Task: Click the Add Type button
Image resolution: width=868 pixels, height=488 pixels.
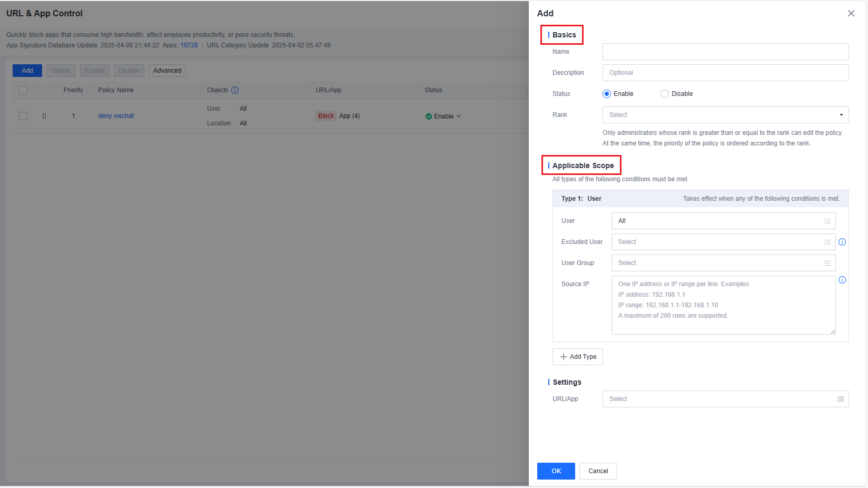Action: pos(578,357)
